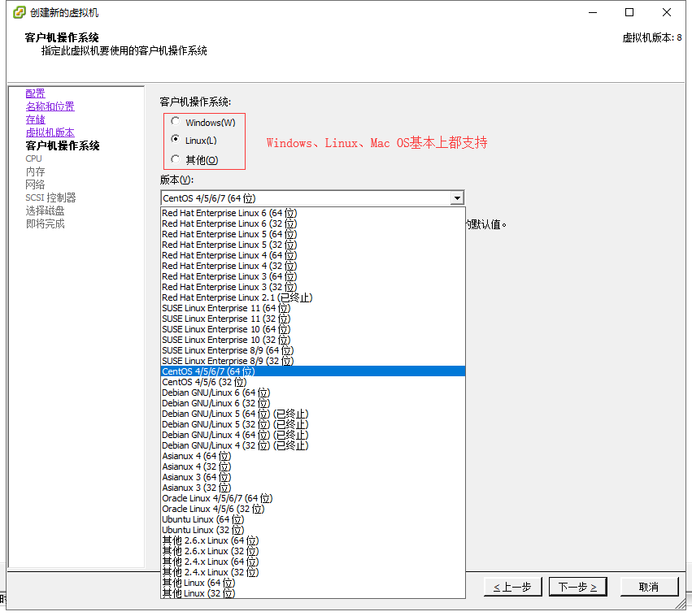Select Ubuntu Linux (32 位)
Viewport: 692px width, 616px height.
pyautogui.click(x=313, y=531)
